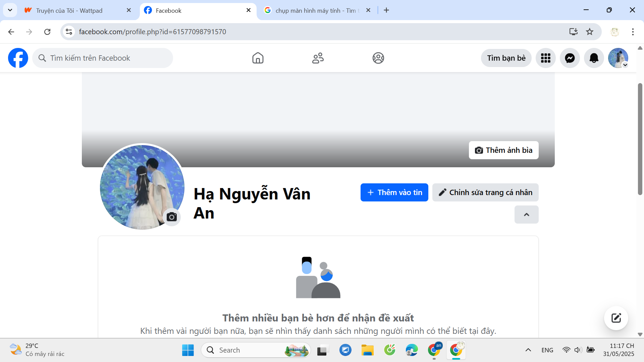Go to Facebook home feed icon

coord(258,58)
